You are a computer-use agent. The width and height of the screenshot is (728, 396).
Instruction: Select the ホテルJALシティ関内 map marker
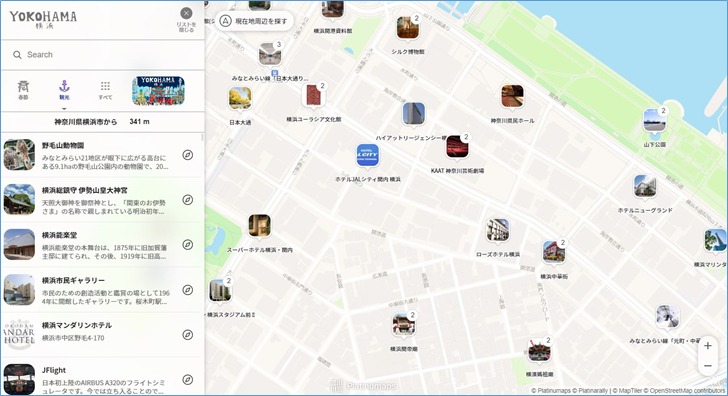click(x=368, y=156)
